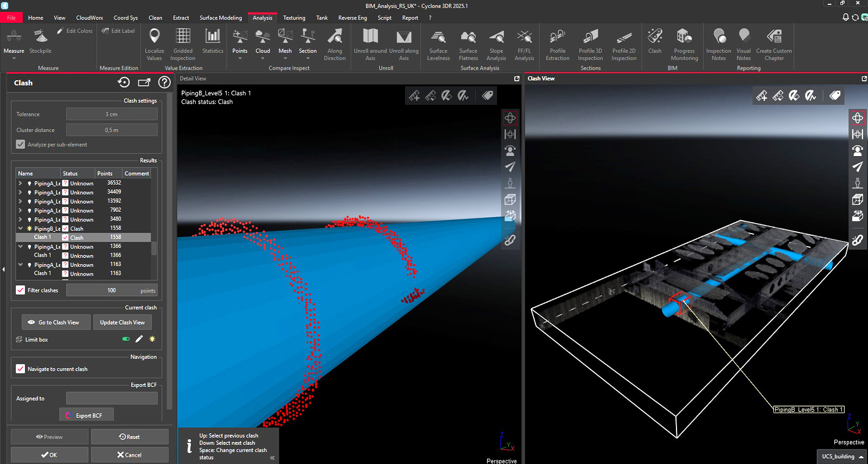
Task: Click the Assigned to field
Action: 112,398
